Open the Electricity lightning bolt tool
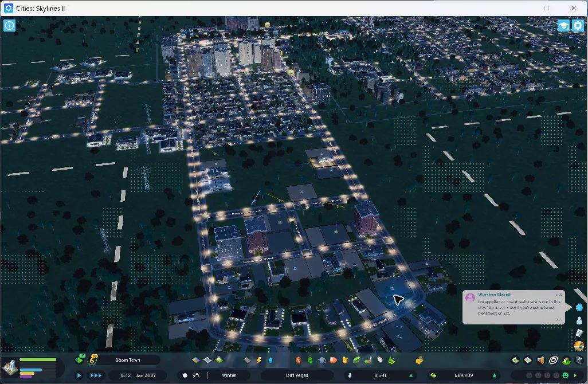The width and height of the screenshot is (588, 384). 258,361
